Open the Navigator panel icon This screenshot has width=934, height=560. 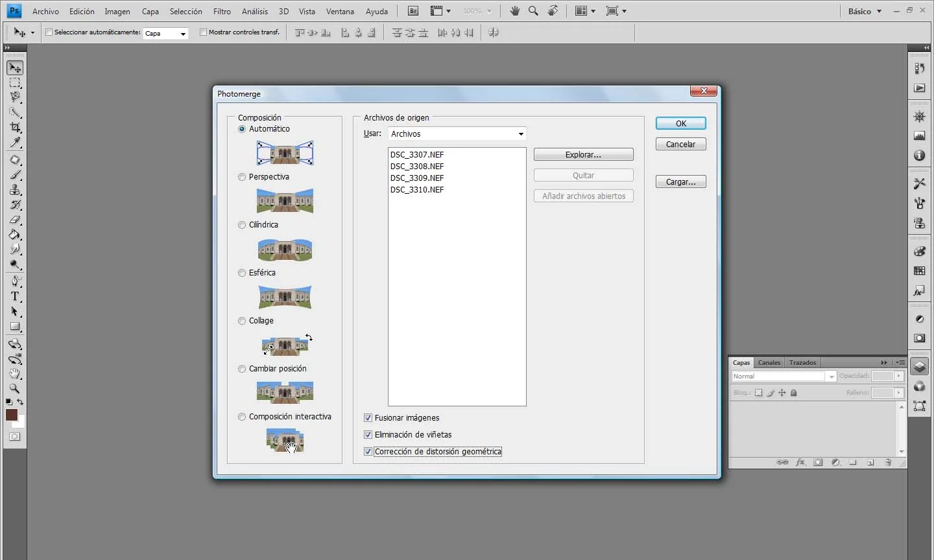(920, 117)
